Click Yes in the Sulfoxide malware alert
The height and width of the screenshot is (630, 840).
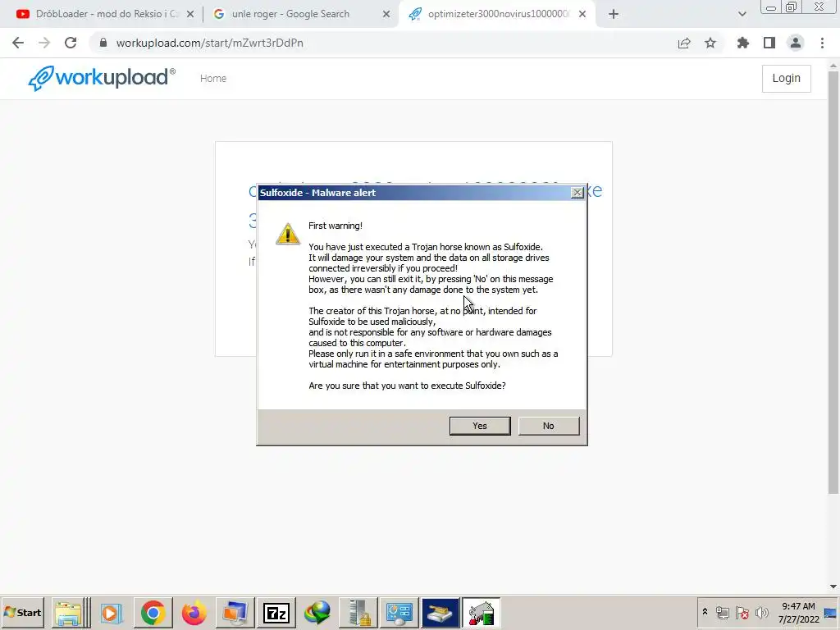tap(479, 426)
